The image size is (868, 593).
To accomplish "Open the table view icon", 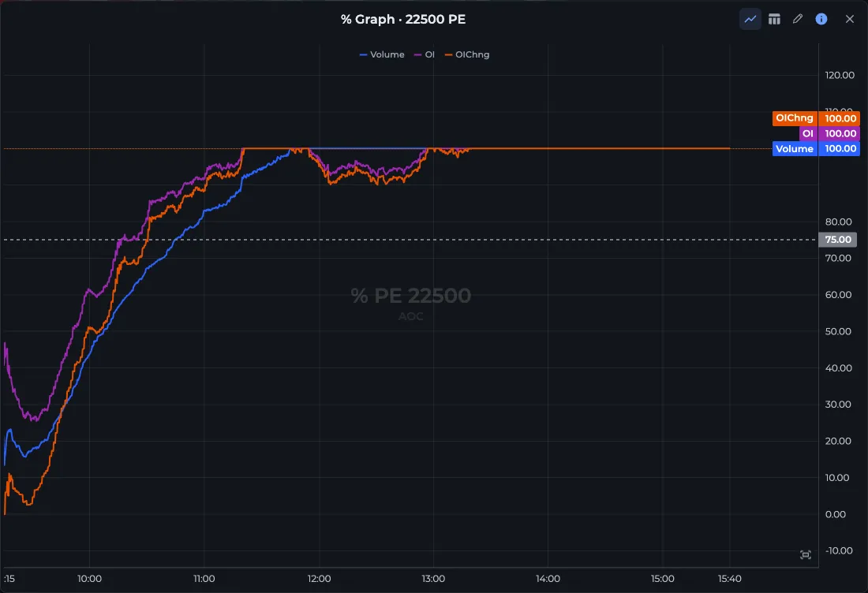I will click(x=774, y=20).
